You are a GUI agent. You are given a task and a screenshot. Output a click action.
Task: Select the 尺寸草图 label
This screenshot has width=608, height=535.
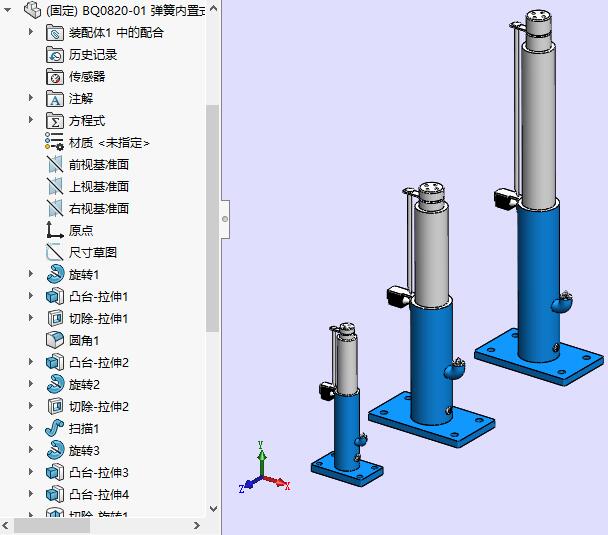click(93, 253)
